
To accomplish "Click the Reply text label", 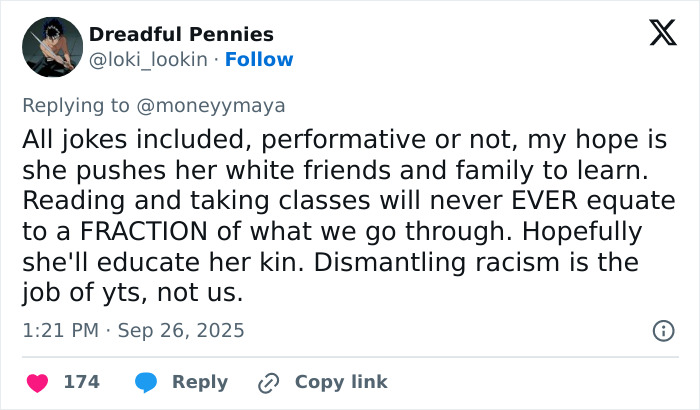I will coord(200,382).
